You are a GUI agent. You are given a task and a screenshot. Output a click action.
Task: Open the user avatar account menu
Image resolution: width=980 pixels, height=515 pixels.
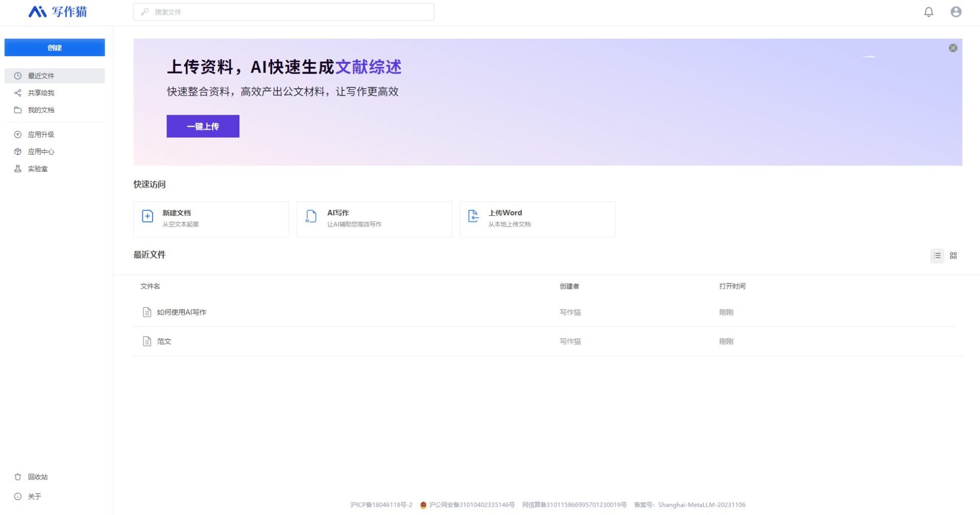pyautogui.click(x=955, y=12)
